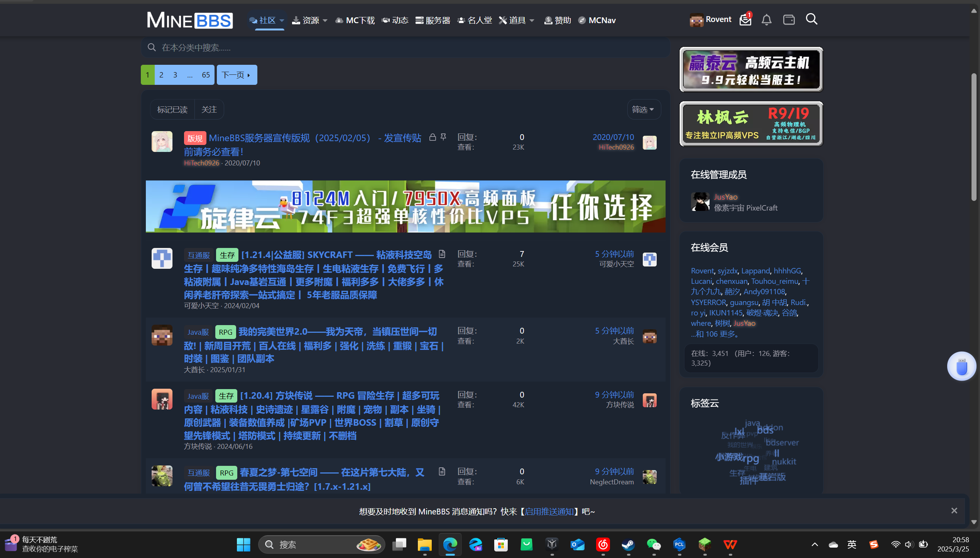980x558 pixels.
Task: Click the 赢泰云 高频云主机 ad
Action: click(751, 69)
